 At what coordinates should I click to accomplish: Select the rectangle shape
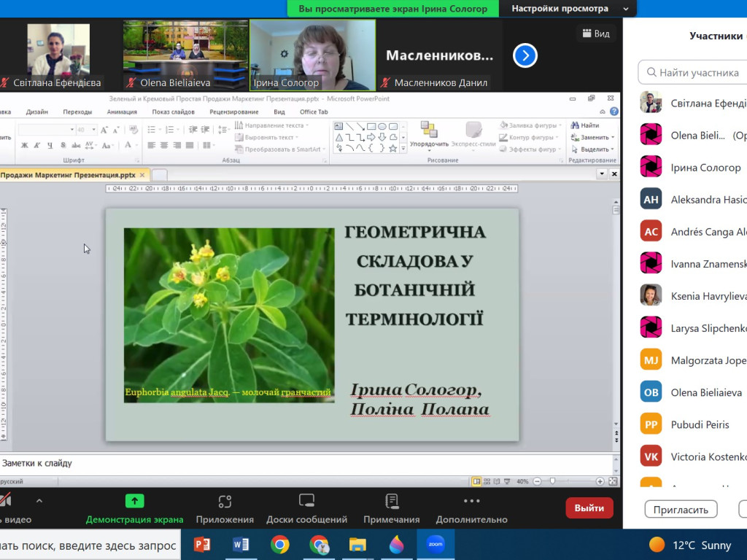(371, 126)
